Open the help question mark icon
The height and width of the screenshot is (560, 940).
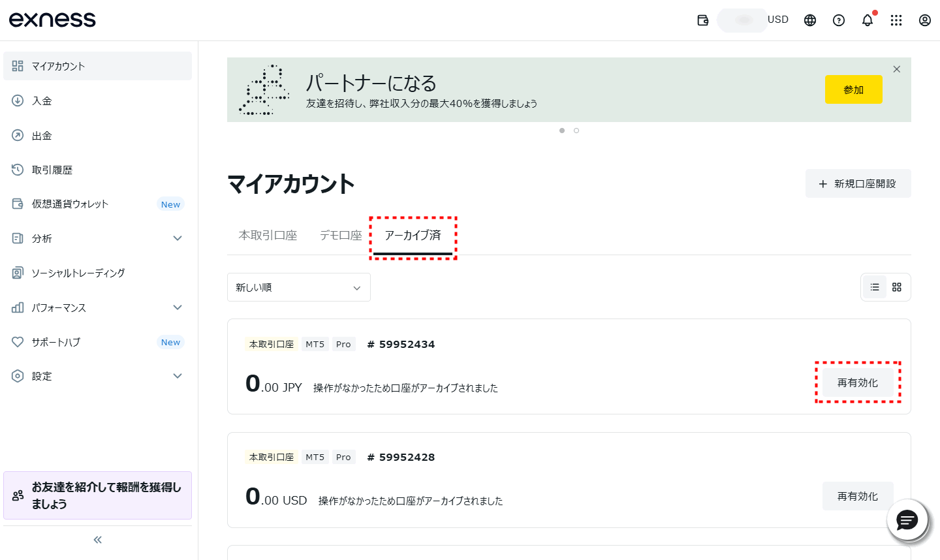click(839, 20)
